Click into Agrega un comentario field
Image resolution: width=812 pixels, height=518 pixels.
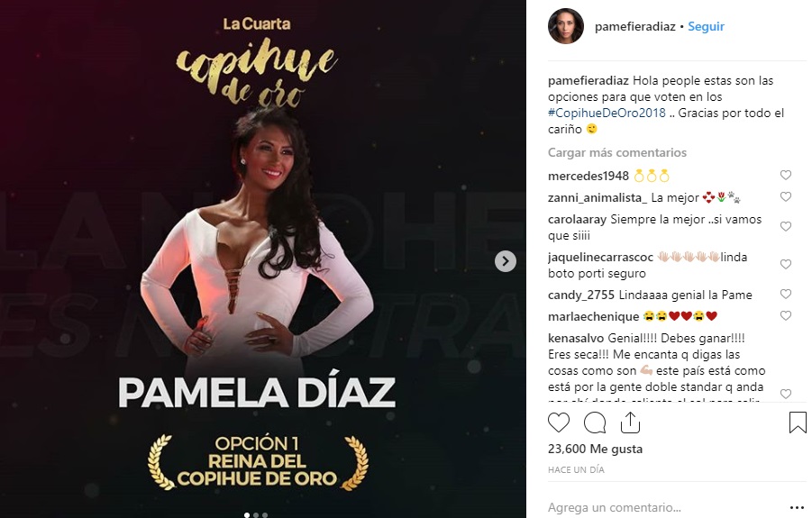[x=614, y=508]
